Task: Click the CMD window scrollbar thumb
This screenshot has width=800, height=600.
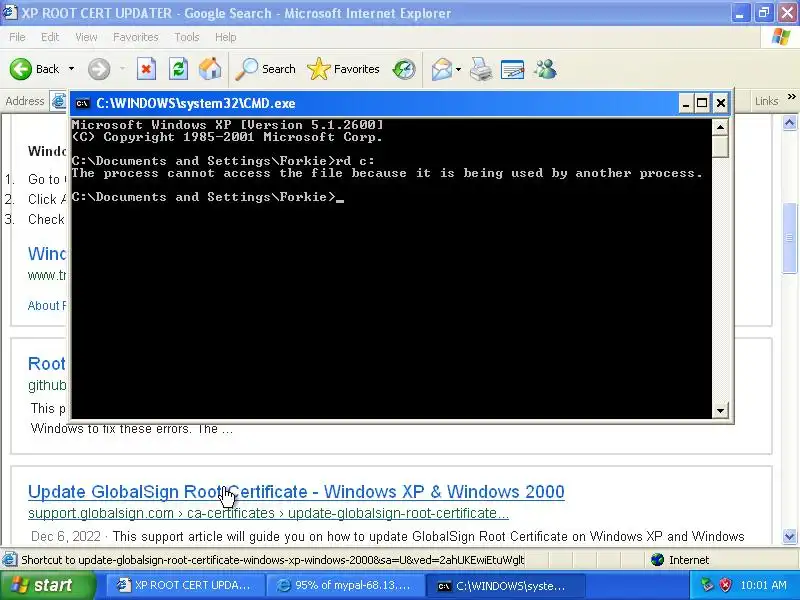Action: point(720,146)
